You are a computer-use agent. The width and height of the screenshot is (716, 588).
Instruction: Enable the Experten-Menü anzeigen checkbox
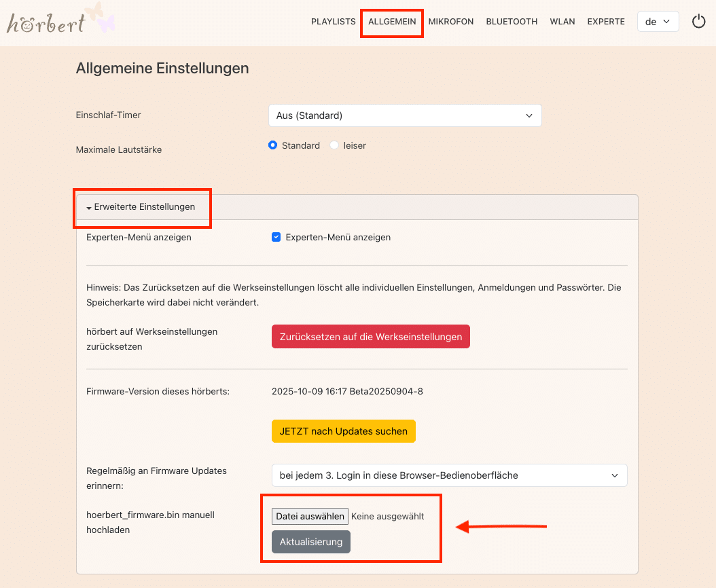[276, 237]
